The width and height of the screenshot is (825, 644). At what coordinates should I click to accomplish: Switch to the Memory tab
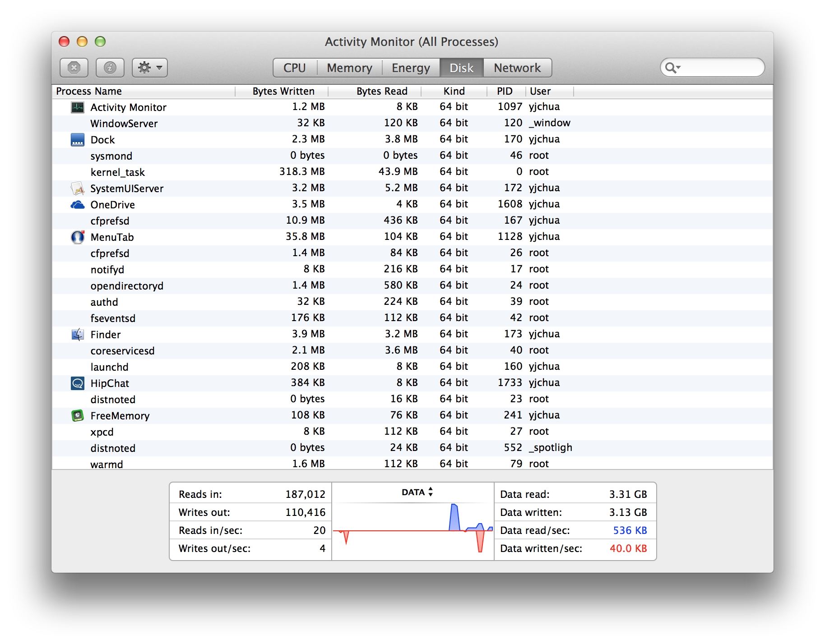coord(350,68)
